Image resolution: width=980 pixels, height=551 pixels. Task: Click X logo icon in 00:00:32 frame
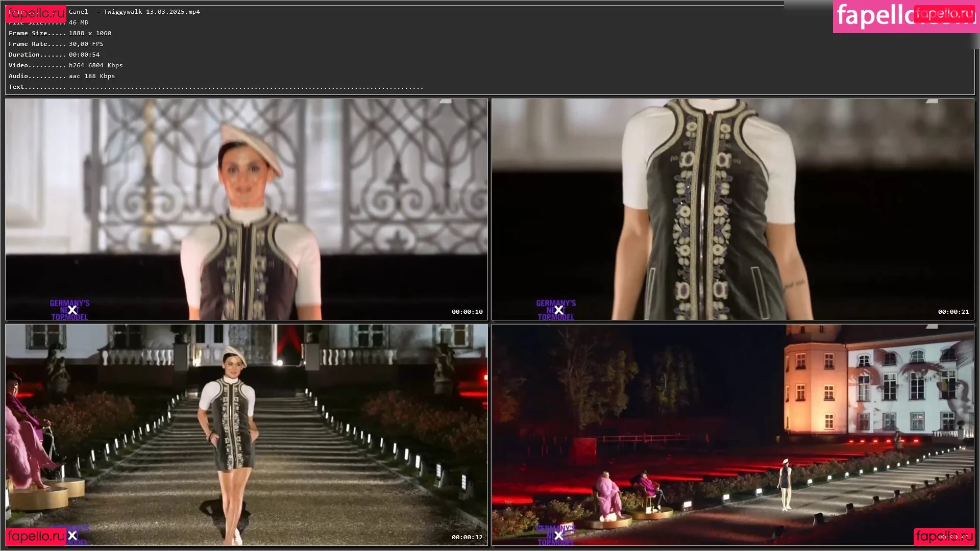pyautogui.click(x=72, y=536)
